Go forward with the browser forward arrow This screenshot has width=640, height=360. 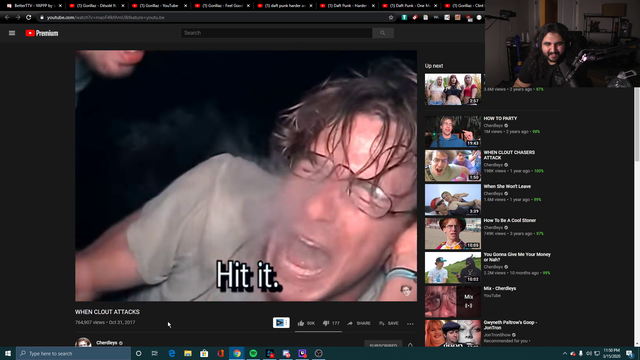pos(18,18)
